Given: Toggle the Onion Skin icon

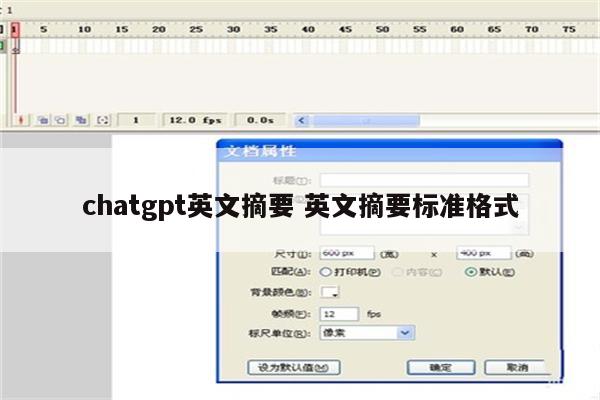Looking at the screenshot, I should (x=42, y=120).
